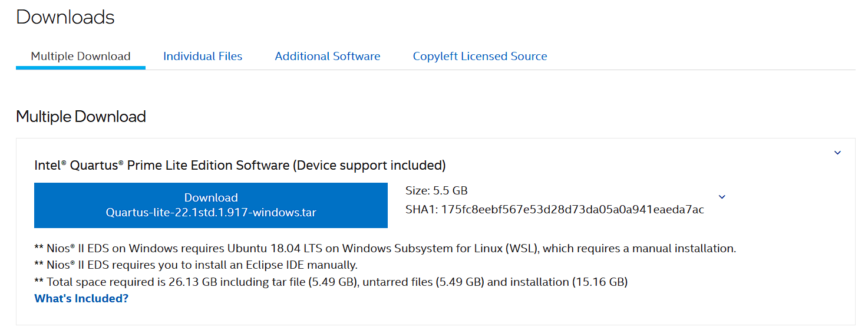The width and height of the screenshot is (868, 333).
Task: Click the Multiple Download section heading
Action: click(81, 117)
